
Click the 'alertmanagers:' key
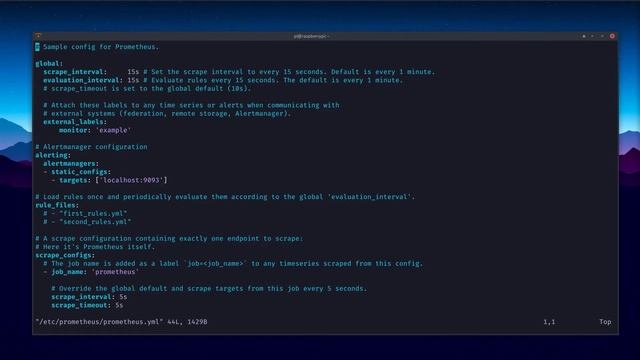point(71,164)
